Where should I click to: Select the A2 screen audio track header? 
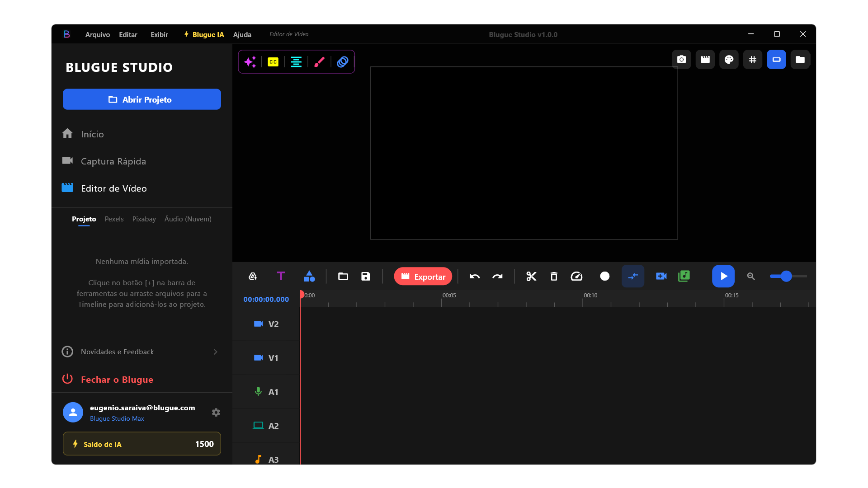click(266, 426)
